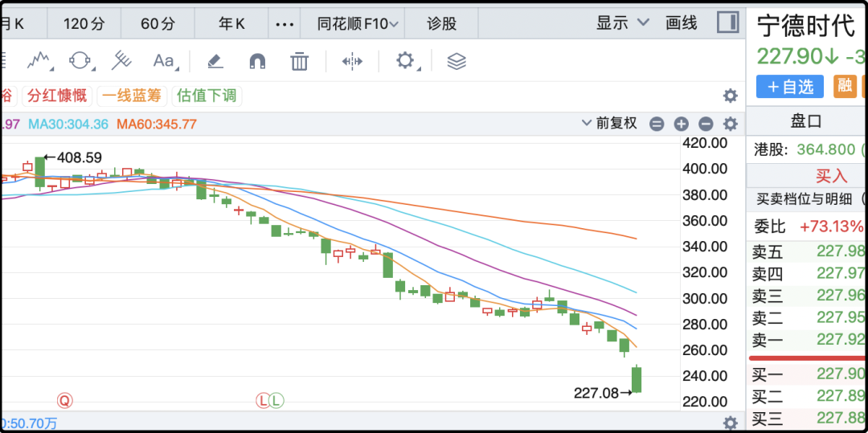868x433 pixels.
Task: Click the 港股 364.800 quote
Action: coord(808,149)
